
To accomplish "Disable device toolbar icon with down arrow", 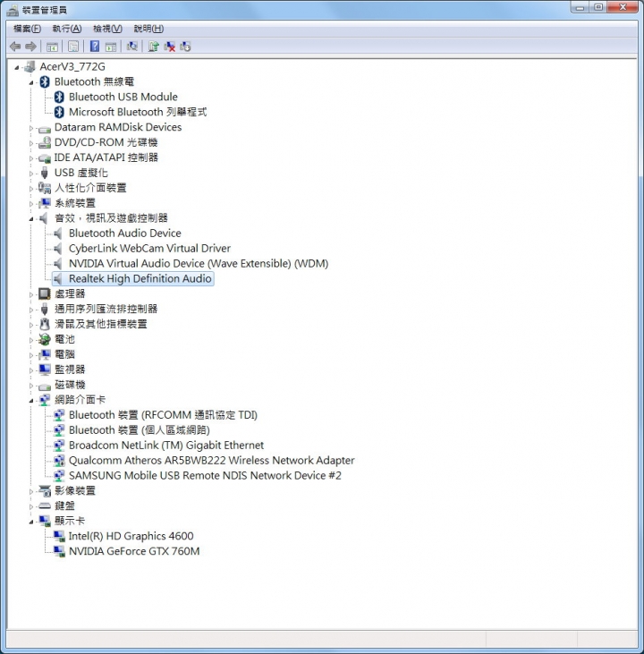I will (x=185, y=47).
